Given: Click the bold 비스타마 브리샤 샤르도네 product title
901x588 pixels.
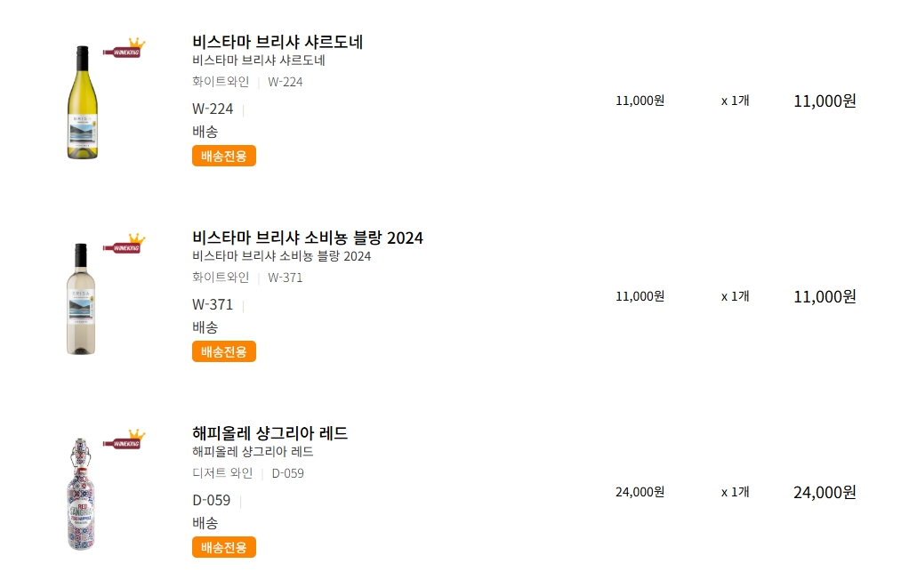Looking at the screenshot, I should pos(278,42).
